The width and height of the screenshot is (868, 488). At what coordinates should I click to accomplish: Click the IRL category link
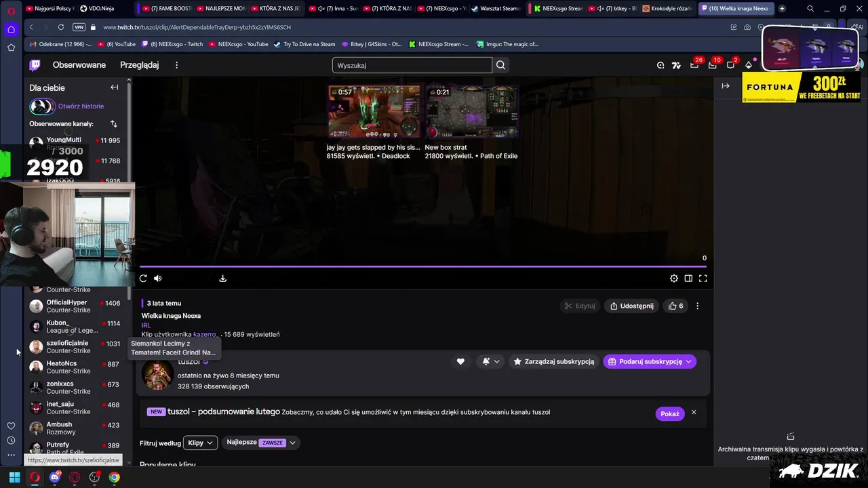[x=146, y=325]
